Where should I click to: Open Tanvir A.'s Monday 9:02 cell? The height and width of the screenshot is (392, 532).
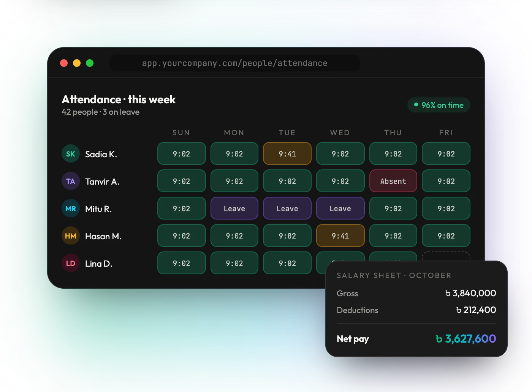coord(234,181)
